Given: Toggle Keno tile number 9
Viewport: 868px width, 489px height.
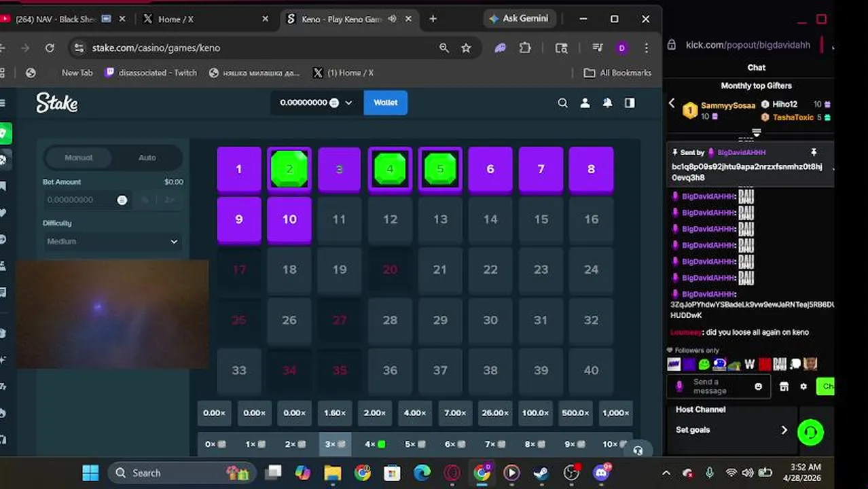Looking at the screenshot, I should (x=239, y=219).
